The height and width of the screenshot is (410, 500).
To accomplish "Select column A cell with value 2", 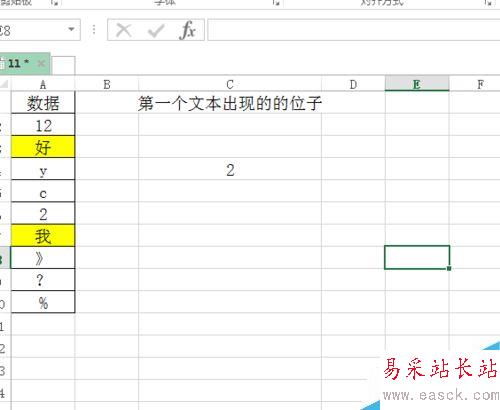I will (43, 213).
